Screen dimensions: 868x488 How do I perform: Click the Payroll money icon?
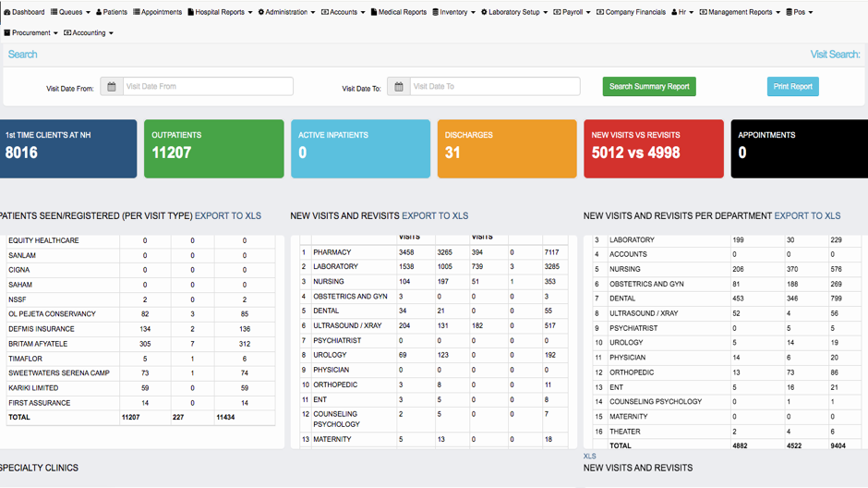[x=557, y=12]
